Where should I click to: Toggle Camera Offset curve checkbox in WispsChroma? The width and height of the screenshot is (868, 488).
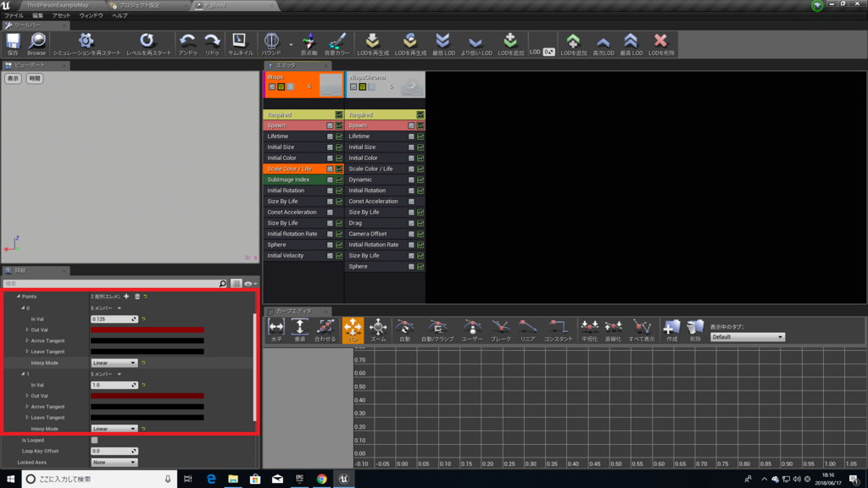pos(420,234)
